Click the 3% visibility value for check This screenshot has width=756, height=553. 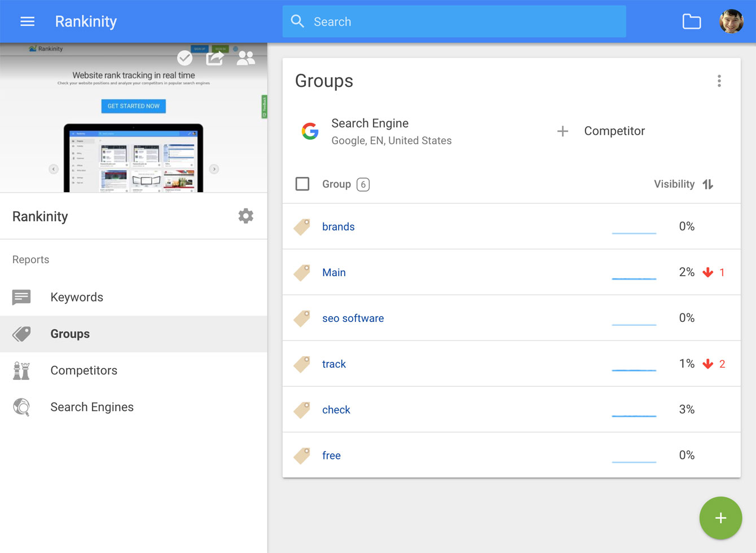[x=687, y=409]
